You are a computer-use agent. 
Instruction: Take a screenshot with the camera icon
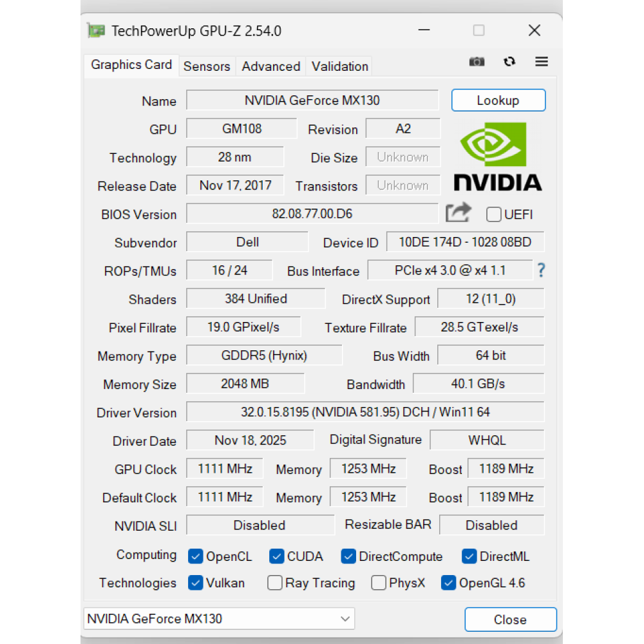coord(477,62)
